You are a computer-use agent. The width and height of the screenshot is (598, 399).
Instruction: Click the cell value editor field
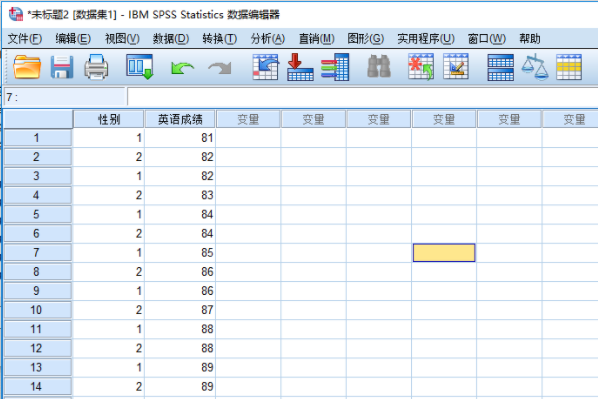362,97
